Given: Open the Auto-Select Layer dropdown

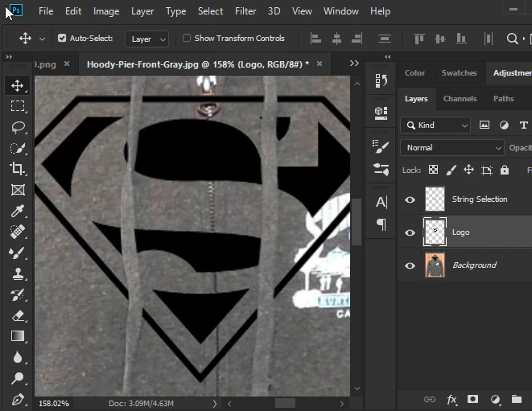Looking at the screenshot, I should point(147,39).
